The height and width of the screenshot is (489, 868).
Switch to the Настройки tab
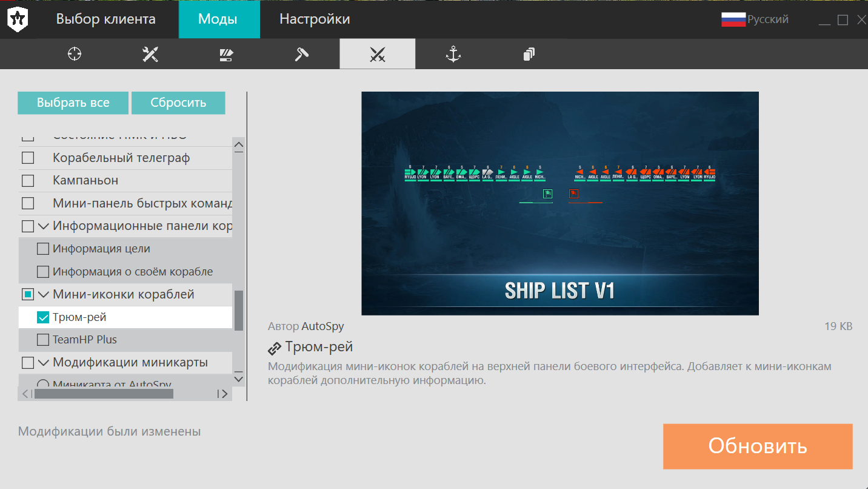pyautogui.click(x=315, y=19)
